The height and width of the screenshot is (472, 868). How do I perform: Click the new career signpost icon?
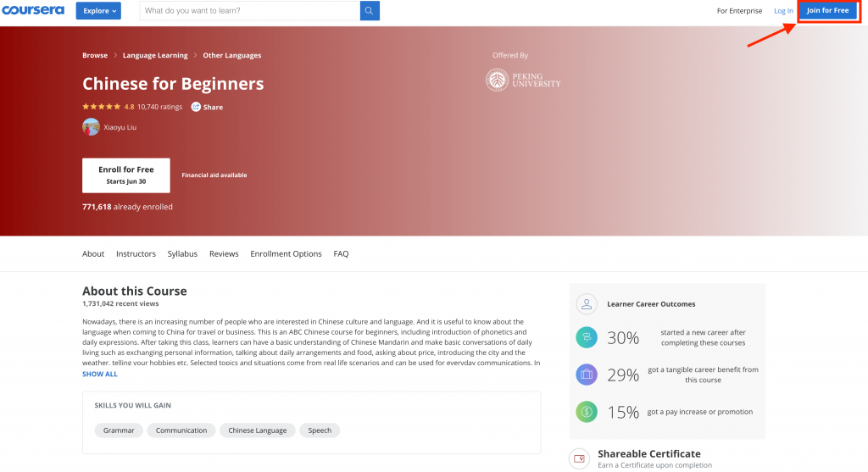click(587, 337)
